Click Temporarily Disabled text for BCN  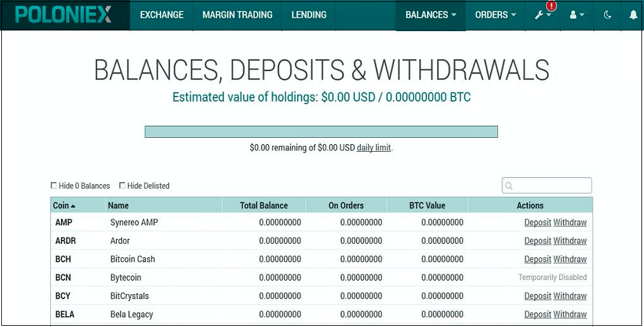[x=553, y=277]
